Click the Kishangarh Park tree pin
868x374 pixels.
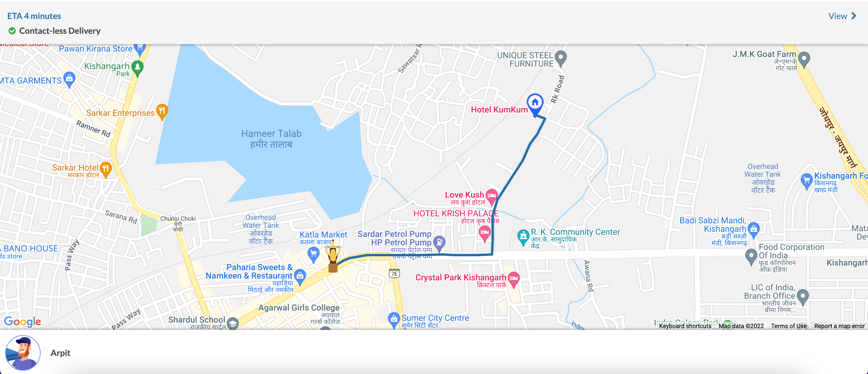coord(137,68)
